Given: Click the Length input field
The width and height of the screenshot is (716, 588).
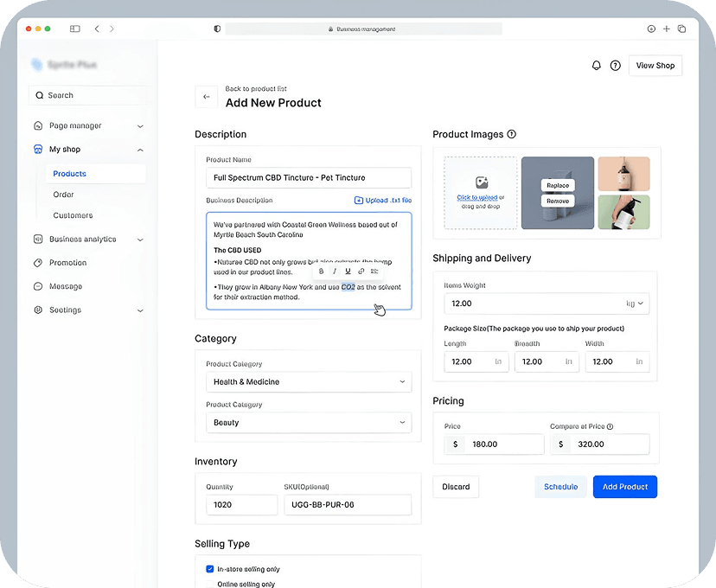Looking at the screenshot, I should (x=476, y=361).
